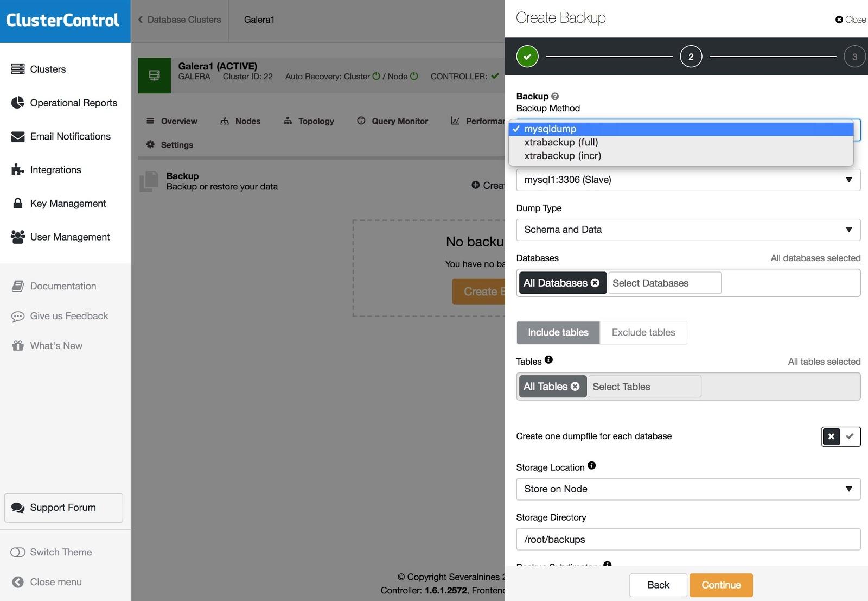Open Clusters from the sidebar
Screen dimensions: 868x601
point(48,69)
